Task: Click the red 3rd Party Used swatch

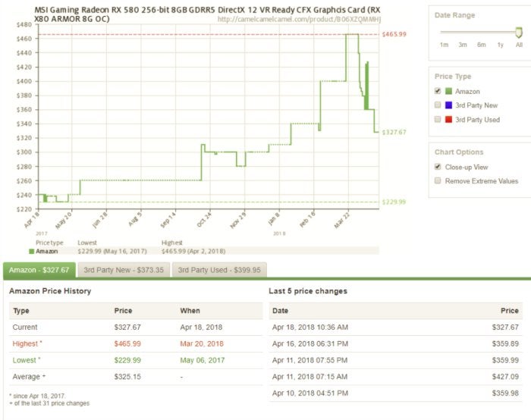Action: 448,119
